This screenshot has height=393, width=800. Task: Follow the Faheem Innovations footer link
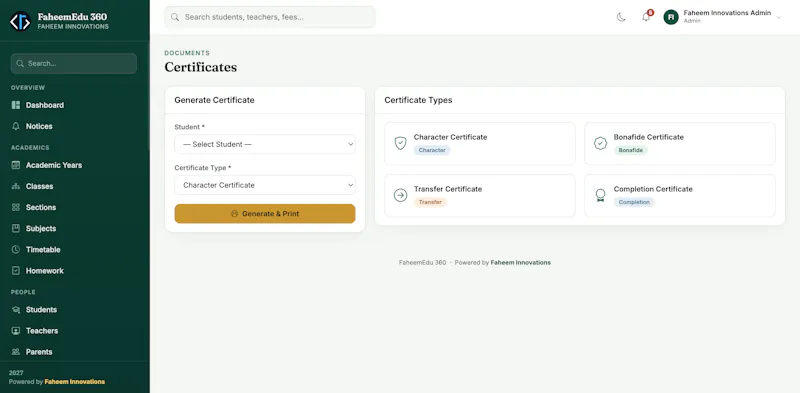click(x=520, y=263)
